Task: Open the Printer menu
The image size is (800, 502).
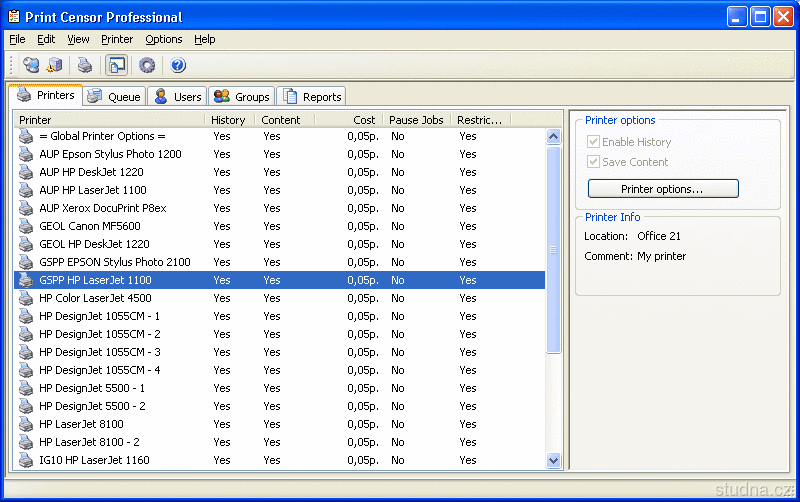Action: 117,39
